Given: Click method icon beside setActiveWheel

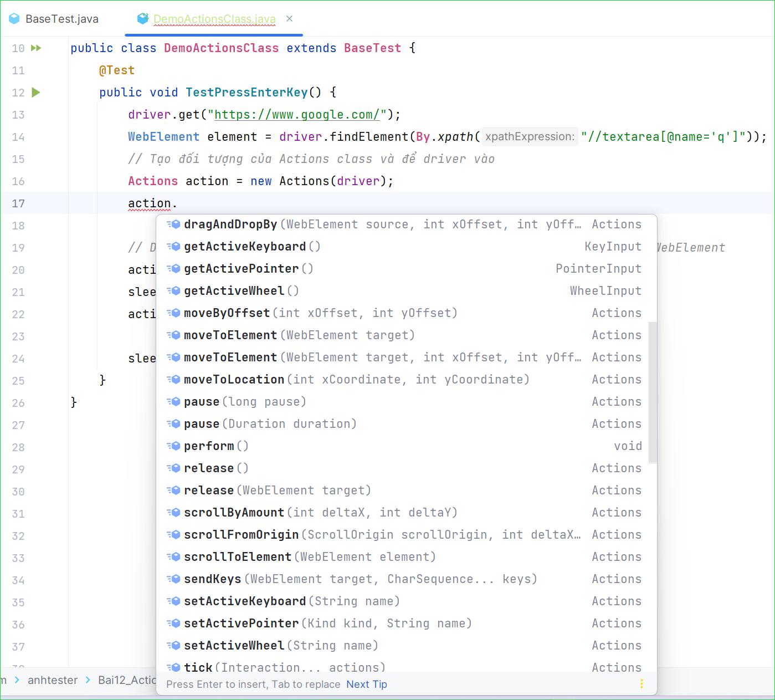Looking at the screenshot, I should point(173,646).
